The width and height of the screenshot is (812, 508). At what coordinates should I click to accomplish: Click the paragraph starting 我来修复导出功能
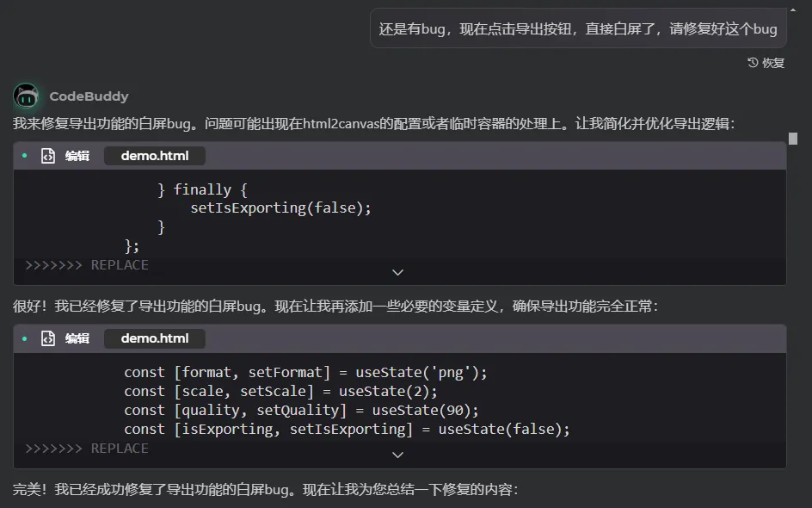(x=374, y=124)
